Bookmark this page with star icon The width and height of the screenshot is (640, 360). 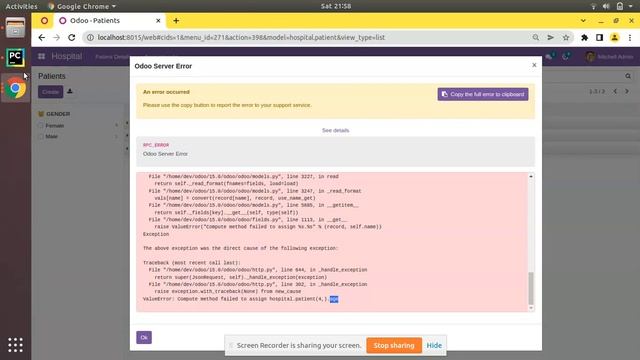(566, 38)
